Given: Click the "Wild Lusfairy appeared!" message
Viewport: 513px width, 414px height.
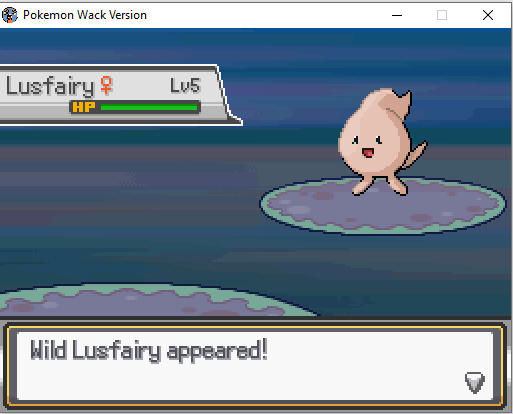Looking at the screenshot, I should (149, 350).
